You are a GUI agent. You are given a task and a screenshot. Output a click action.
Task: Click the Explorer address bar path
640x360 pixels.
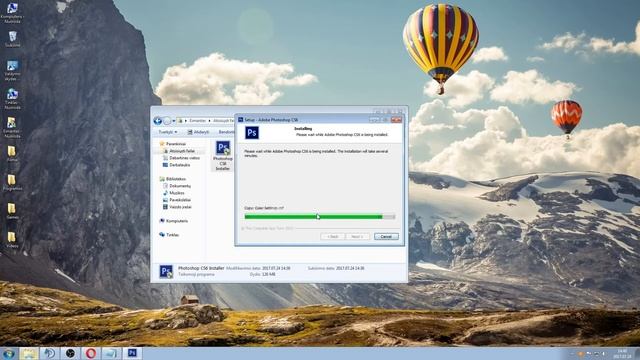coord(206,121)
